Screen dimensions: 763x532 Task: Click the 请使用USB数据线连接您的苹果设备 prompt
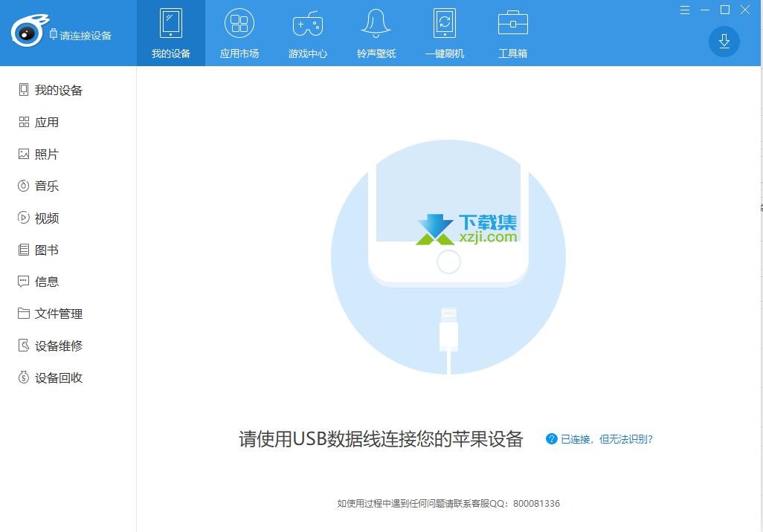(x=381, y=438)
